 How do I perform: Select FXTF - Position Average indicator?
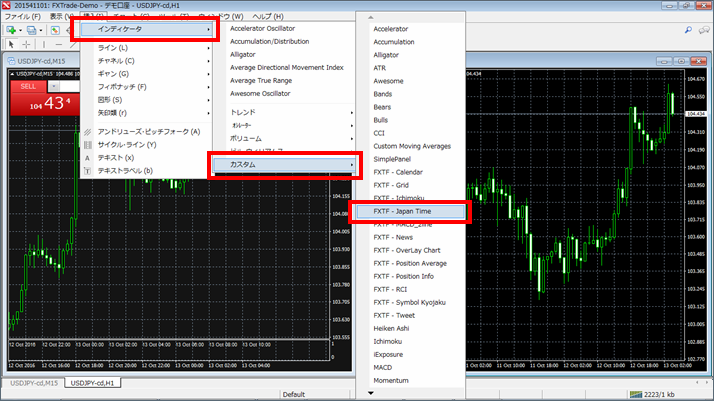[410, 263]
